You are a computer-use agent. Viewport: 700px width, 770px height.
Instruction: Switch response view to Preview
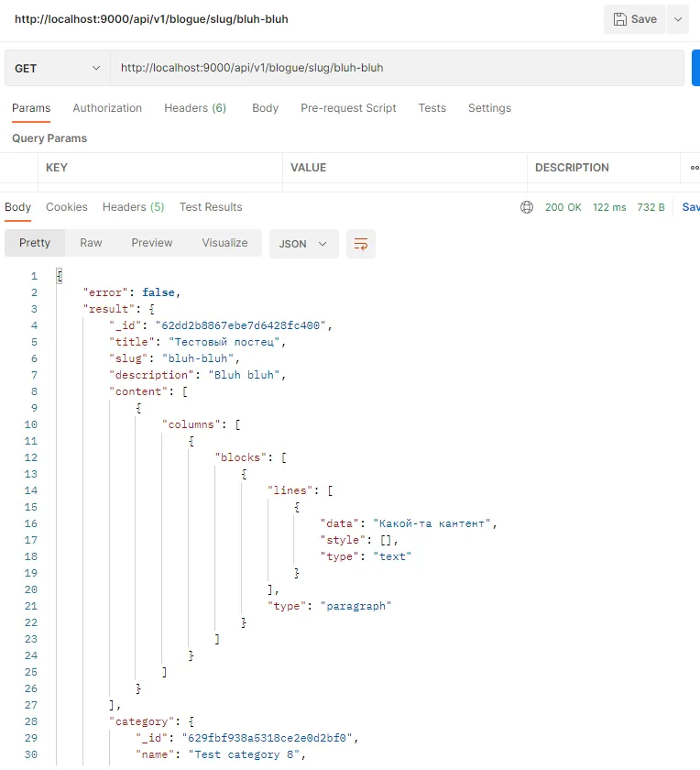pos(152,243)
